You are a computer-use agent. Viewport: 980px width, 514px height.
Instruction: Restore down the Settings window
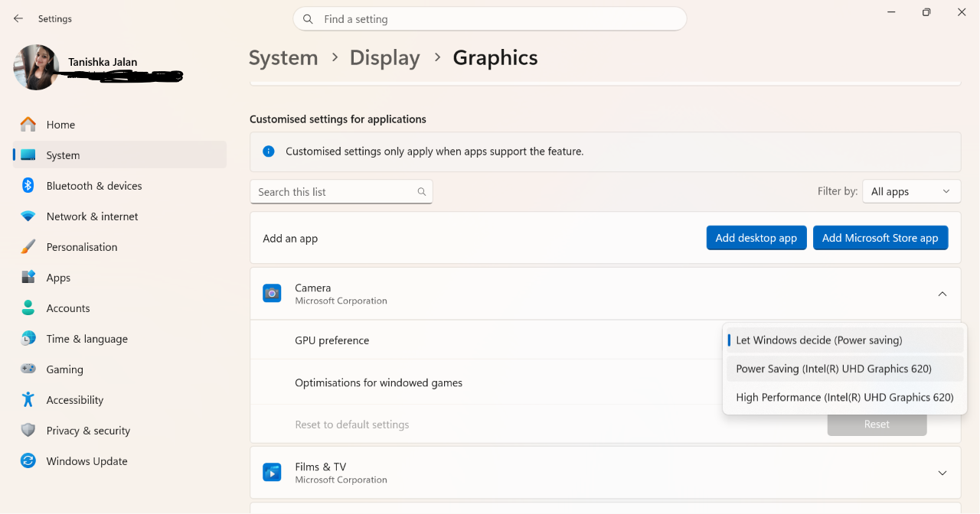click(x=926, y=12)
